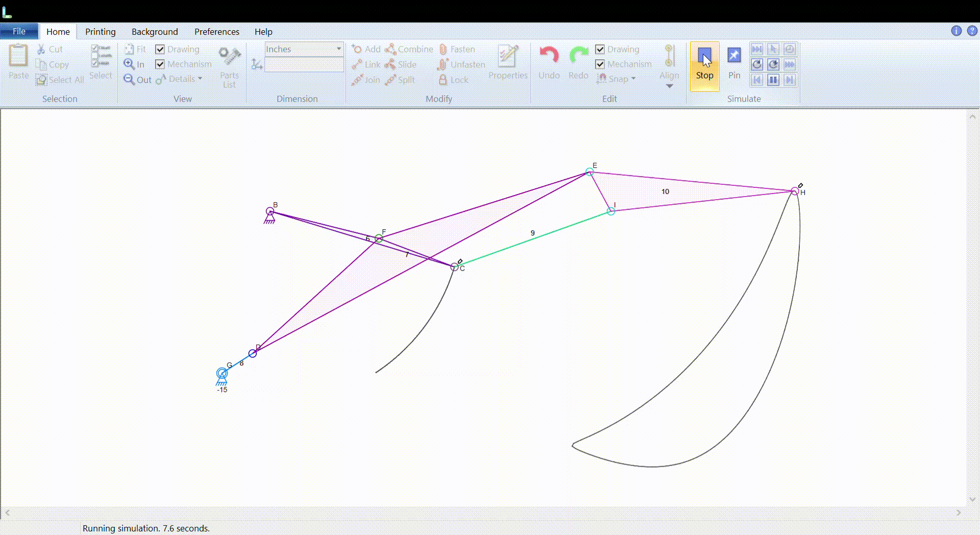
Task: Switch to the Preferences tab
Action: pyautogui.click(x=216, y=32)
